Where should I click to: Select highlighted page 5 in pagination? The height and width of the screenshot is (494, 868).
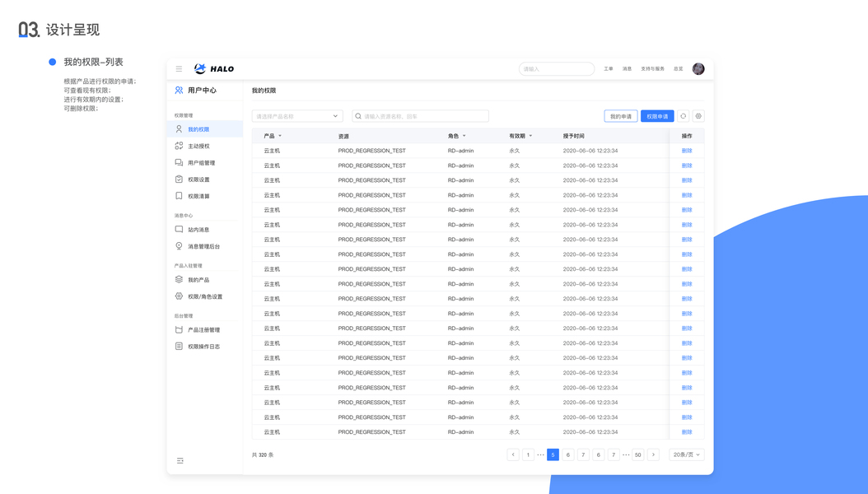click(x=553, y=454)
